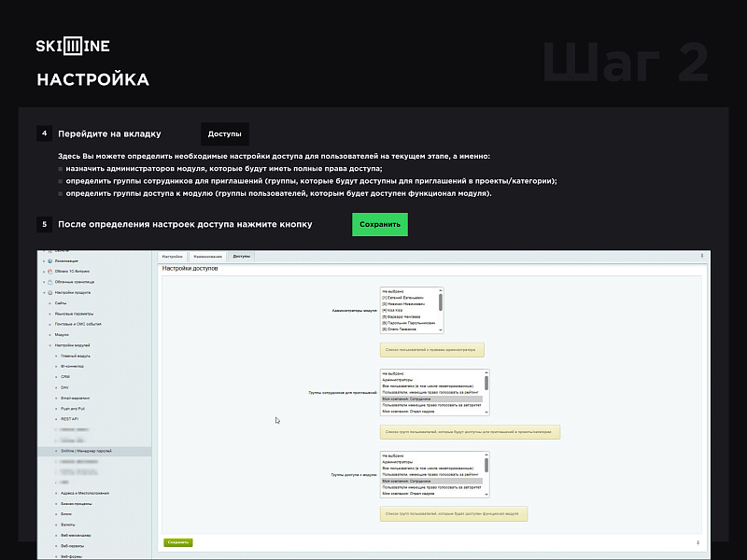The height and width of the screenshot is (560, 747).
Task: Select Парольник Парольникович in administrators list
Action: 409,323
